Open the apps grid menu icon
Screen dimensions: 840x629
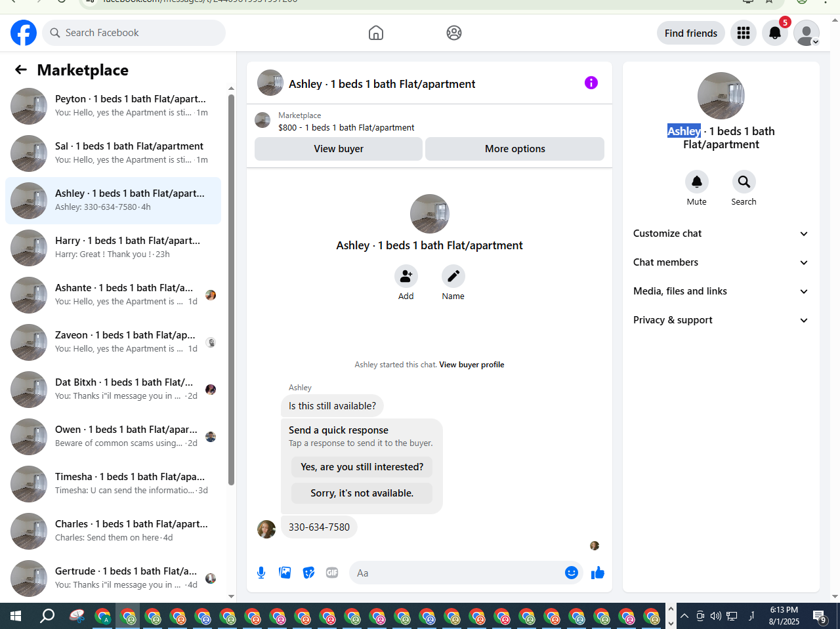point(744,33)
